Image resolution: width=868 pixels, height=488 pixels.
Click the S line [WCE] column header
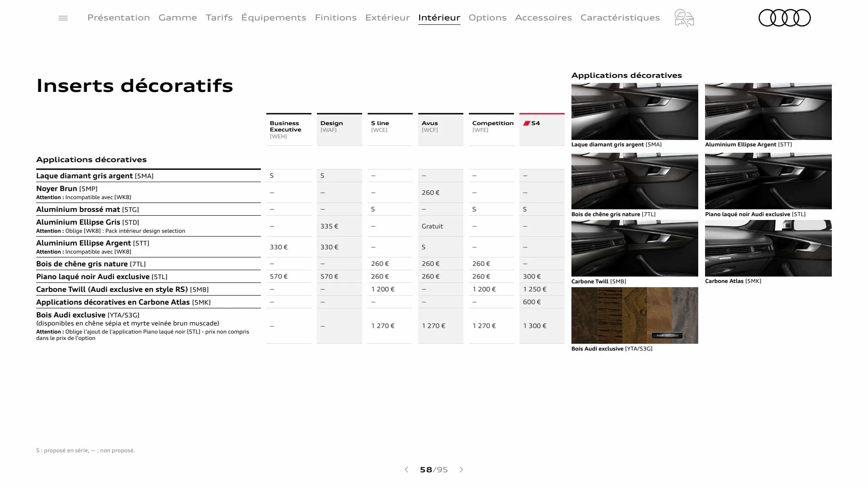pyautogui.click(x=390, y=129)
